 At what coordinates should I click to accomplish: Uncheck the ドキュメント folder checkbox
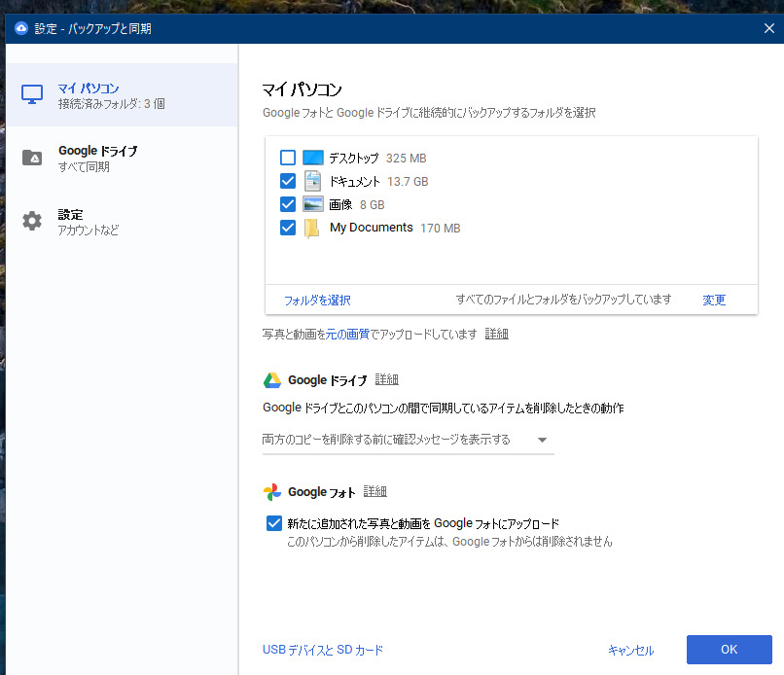(288, 181)
